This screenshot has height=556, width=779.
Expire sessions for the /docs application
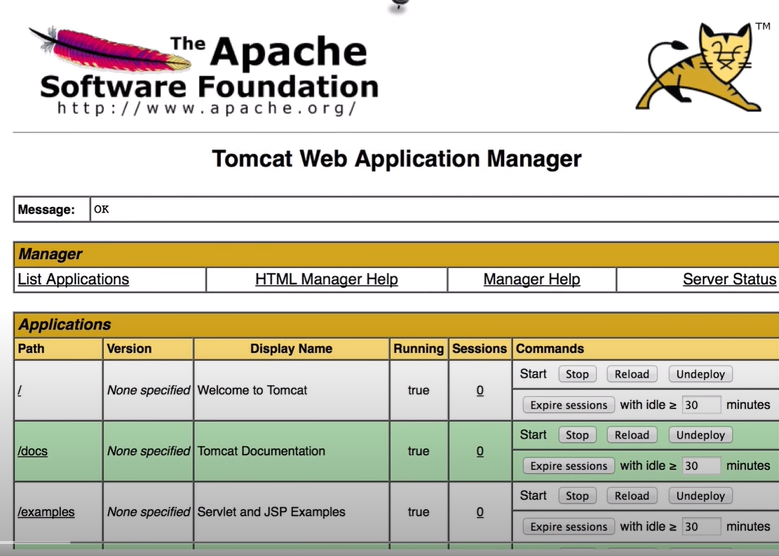click(x=569, y=466)
